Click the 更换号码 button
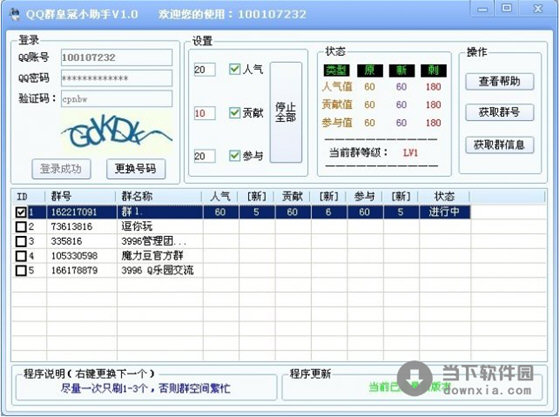 click(x=136, y=169)
